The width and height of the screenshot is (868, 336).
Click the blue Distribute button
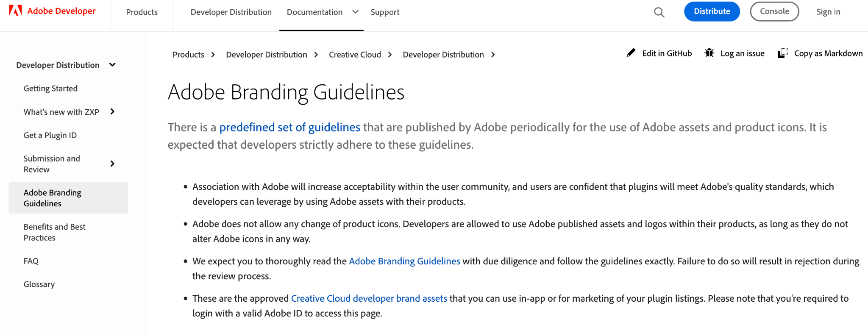[x=712, y=11]
